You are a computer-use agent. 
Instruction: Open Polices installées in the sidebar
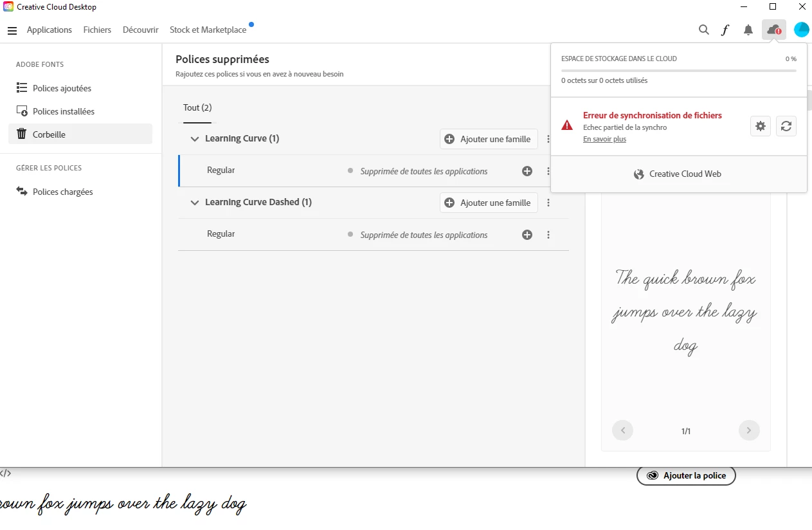tap(80, 111)
